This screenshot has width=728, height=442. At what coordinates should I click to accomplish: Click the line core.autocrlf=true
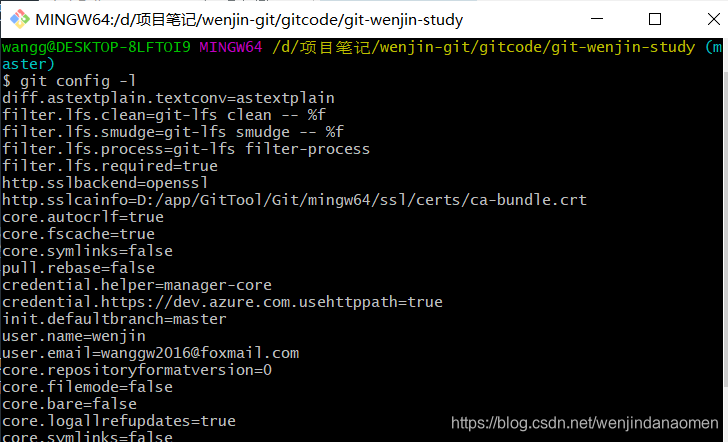(83, 217)
